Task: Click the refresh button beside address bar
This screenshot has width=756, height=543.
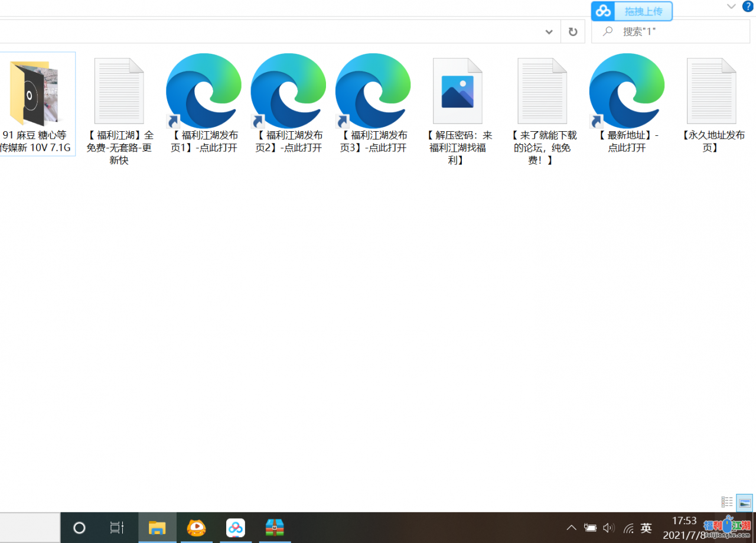Action: [x=573, y=32]
